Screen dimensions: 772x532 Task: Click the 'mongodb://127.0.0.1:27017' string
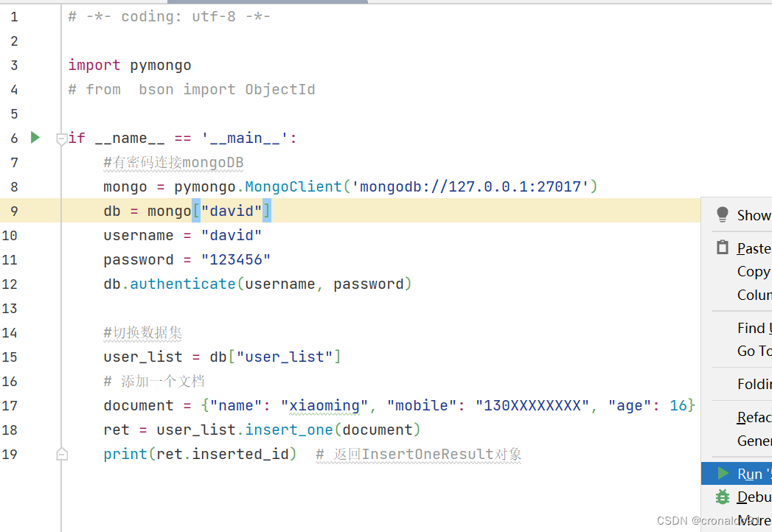(470, 186)
